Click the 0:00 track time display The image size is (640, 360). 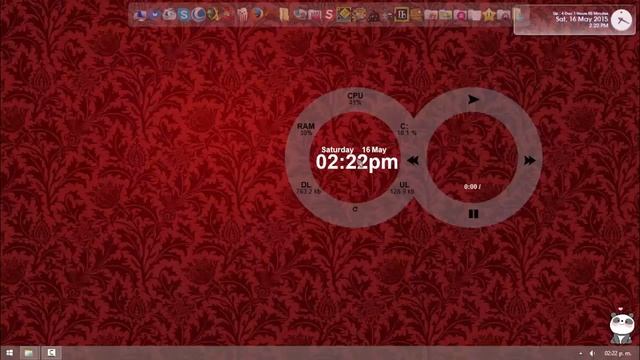point(472,187)
